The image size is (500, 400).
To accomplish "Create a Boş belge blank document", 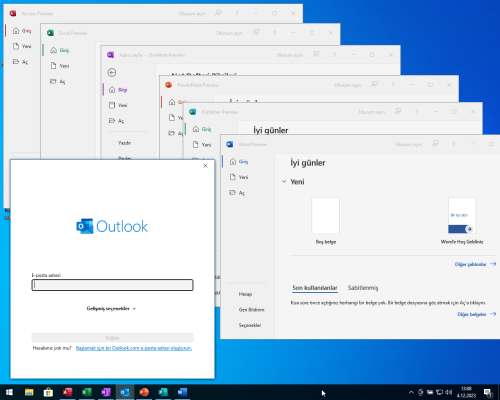I will click(326, 221).
